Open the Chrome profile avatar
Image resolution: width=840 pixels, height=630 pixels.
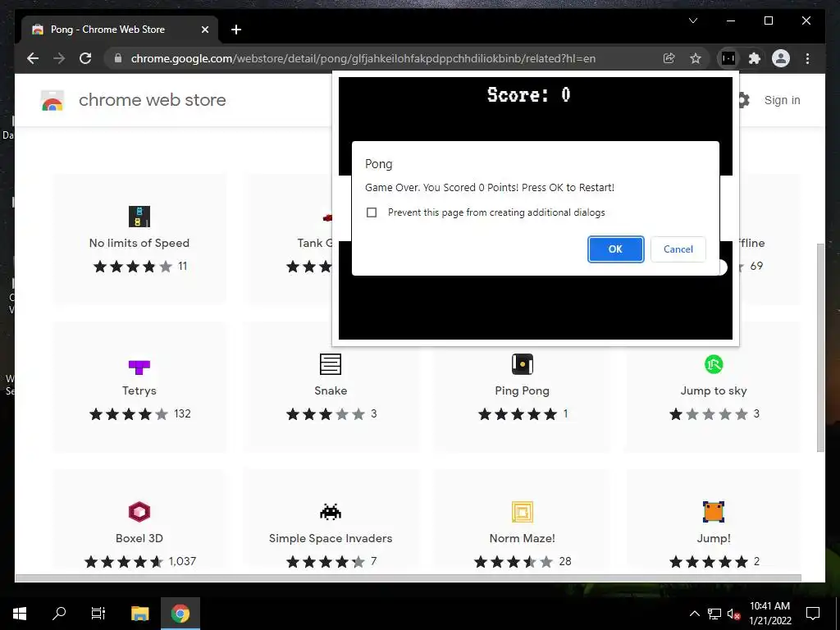pos(781,58)
